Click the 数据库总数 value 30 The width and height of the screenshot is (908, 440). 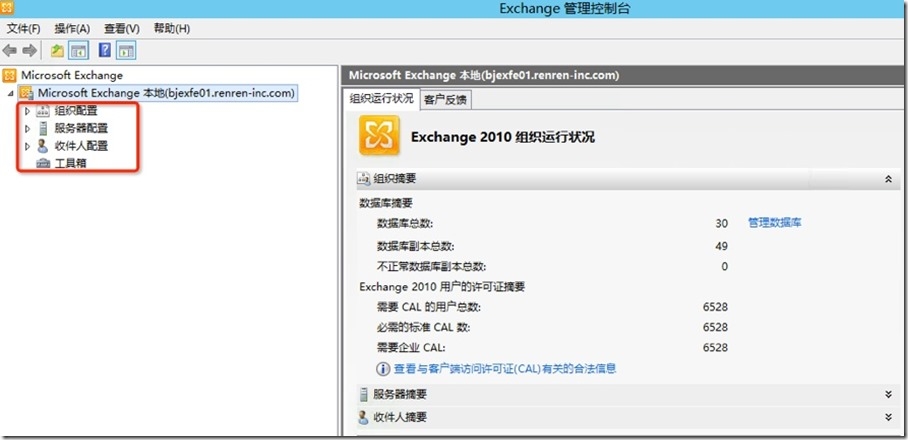pyautogui.click(x=722, y=223)
